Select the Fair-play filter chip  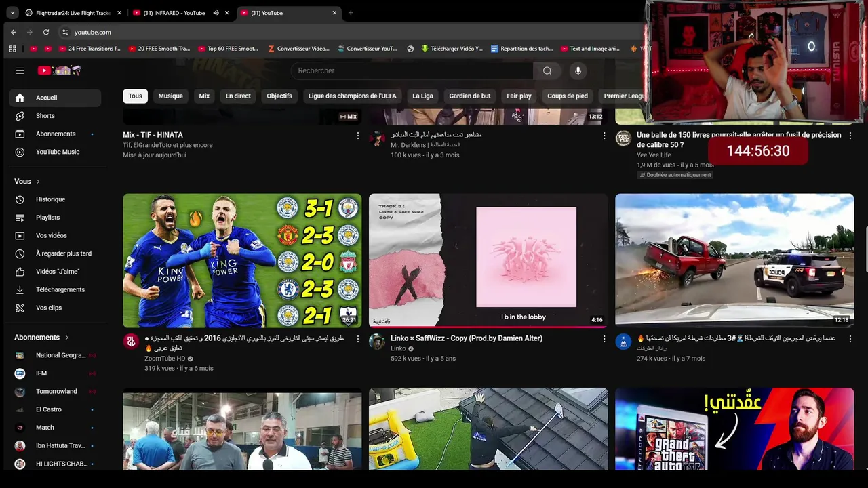[519, 96]
